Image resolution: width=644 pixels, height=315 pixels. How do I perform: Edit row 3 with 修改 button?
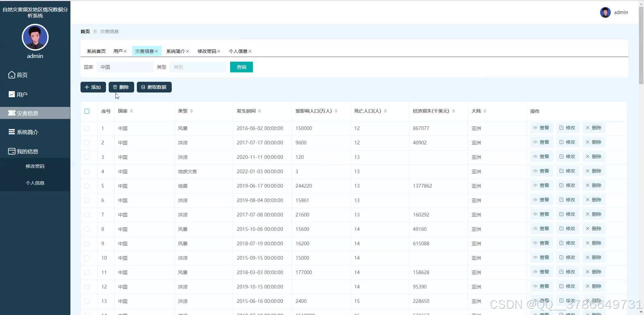(568, 156)
